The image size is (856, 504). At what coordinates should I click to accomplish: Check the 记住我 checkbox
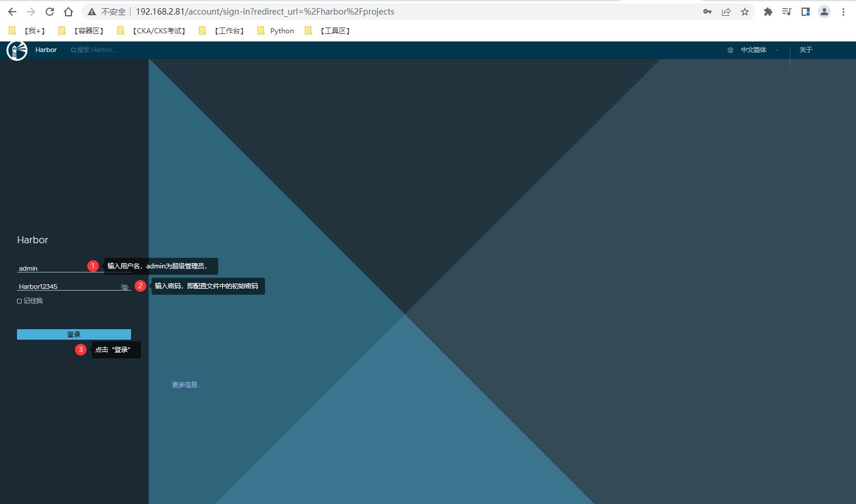coord(19,301)
